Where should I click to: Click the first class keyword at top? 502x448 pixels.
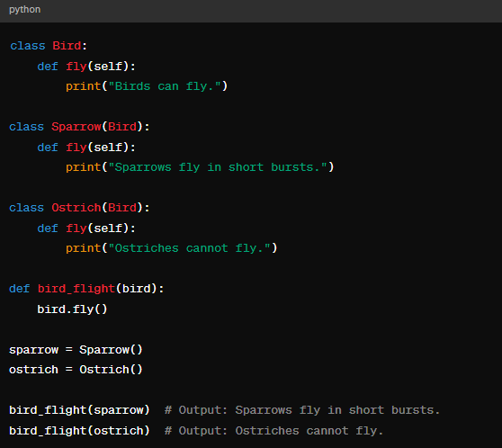point(28,46)
